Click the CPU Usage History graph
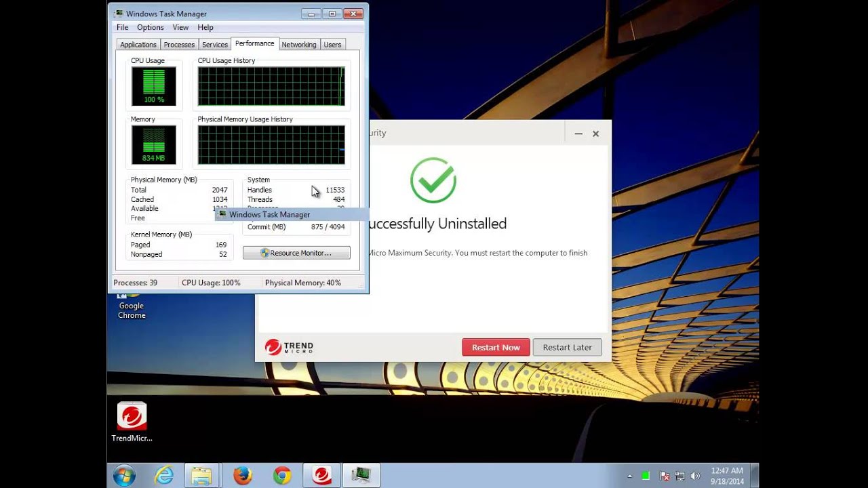 tap(271, 86)
